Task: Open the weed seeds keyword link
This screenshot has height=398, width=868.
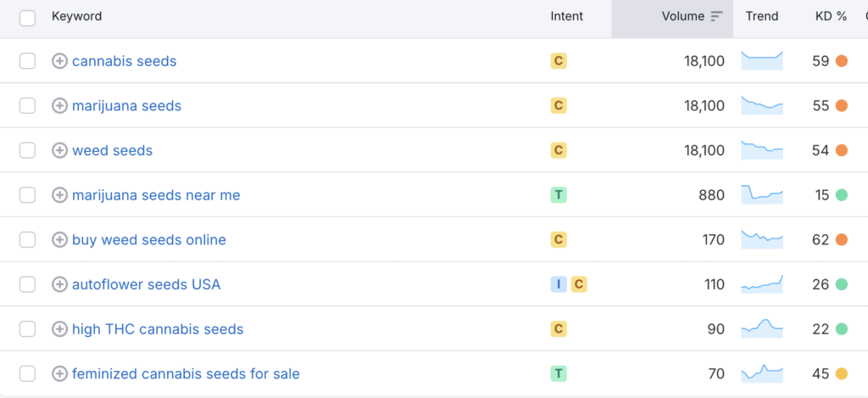Action: tap(113, 150)
